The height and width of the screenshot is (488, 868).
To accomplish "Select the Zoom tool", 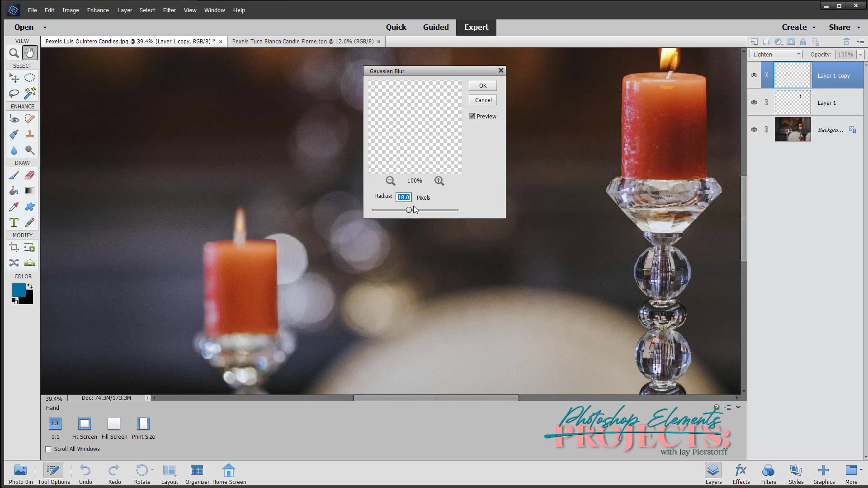I will point(13,53).
